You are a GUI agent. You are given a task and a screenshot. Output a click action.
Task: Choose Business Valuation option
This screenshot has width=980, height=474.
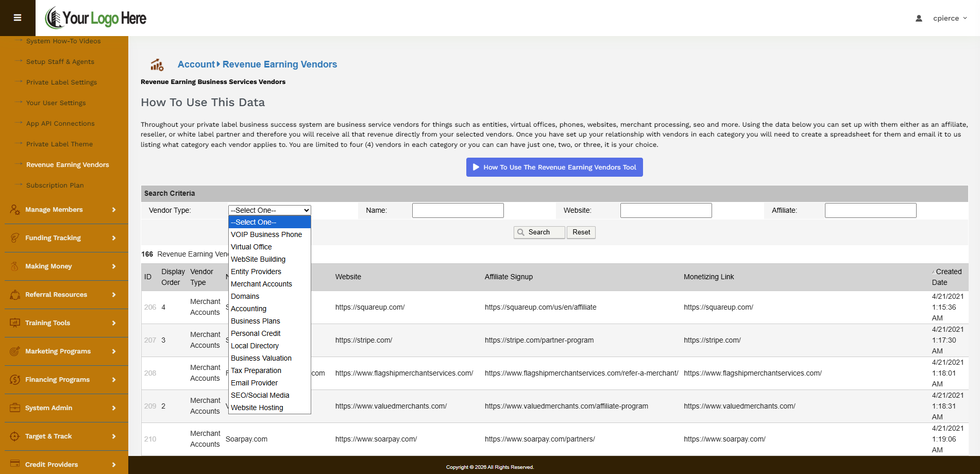pos(269,358)
